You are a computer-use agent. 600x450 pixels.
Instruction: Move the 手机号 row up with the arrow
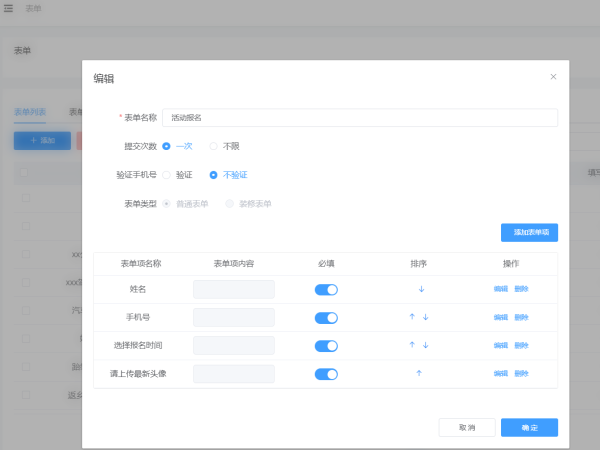(412, 317)
